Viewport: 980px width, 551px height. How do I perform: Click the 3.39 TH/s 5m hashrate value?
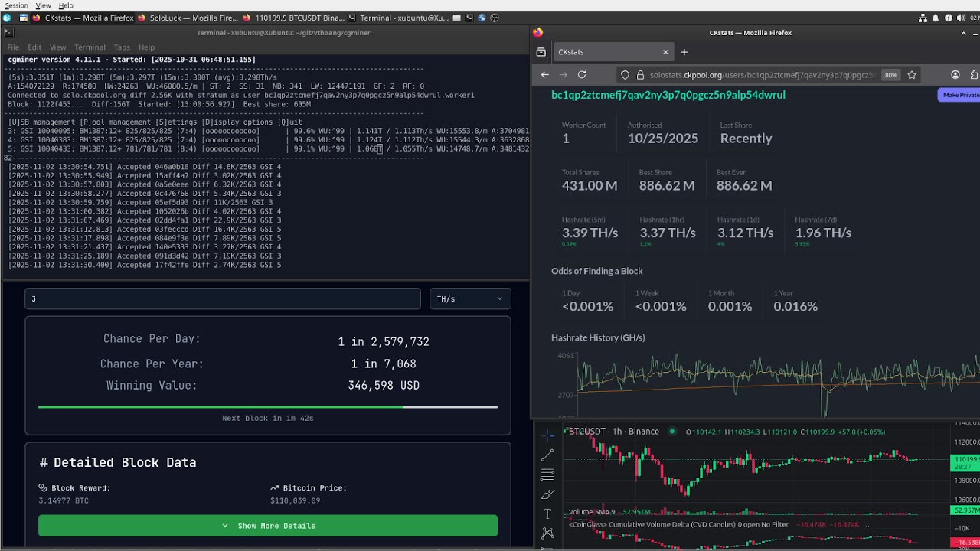pyautogui.click(x=590, y=233)
